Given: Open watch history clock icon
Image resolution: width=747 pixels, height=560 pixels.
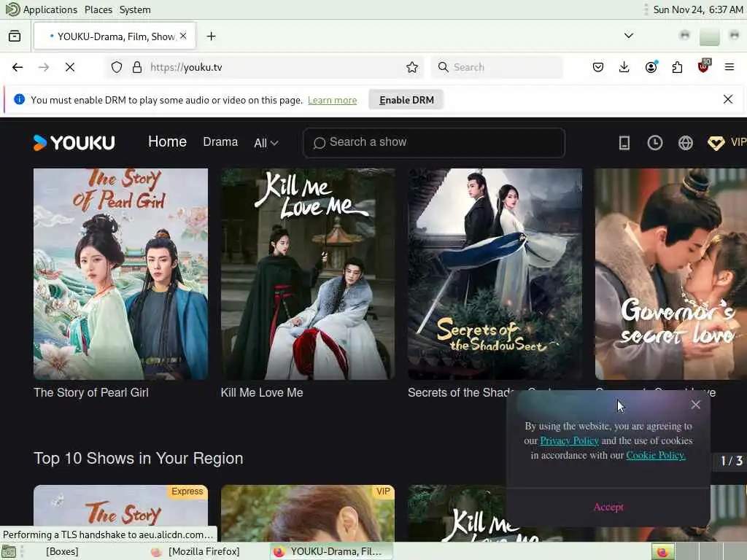Looking at the screenshot, I should pyautogui.click(x=654, y=142).
